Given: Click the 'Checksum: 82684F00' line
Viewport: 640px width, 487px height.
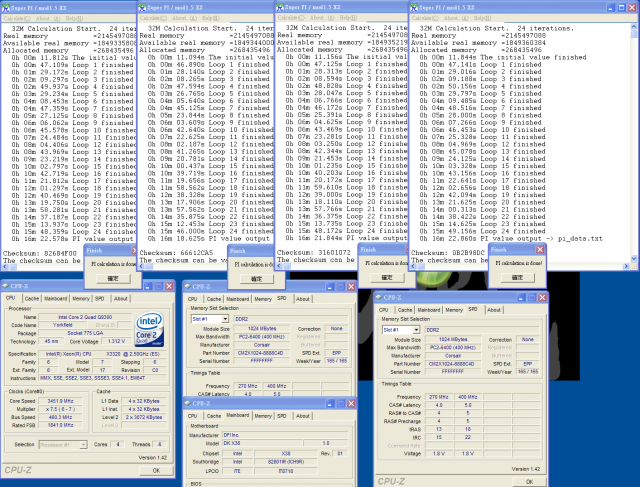Looking at the screenshot, I should coord(40,253).
